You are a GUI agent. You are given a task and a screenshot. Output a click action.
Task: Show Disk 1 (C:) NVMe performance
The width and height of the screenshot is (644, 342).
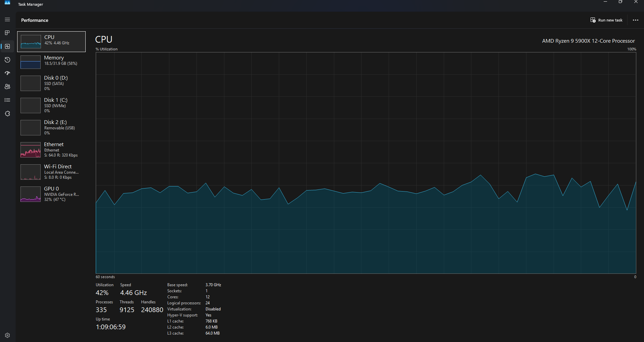coord(51,105)
